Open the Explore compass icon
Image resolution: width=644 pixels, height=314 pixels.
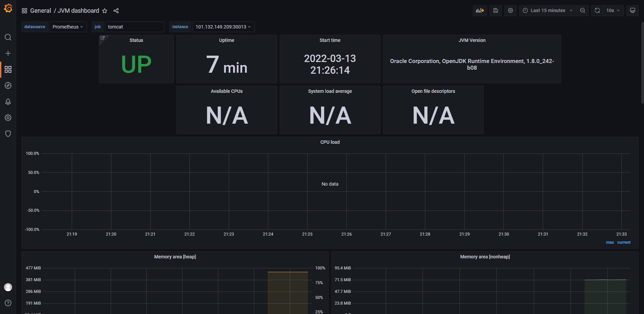click(x=8, y=85)
